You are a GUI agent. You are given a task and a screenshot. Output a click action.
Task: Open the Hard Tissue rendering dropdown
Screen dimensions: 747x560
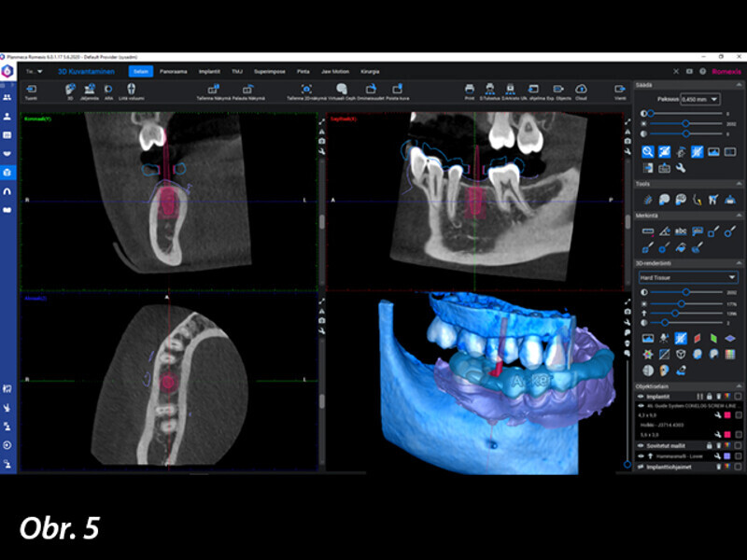pyautogui.click(x=687, y=277)
